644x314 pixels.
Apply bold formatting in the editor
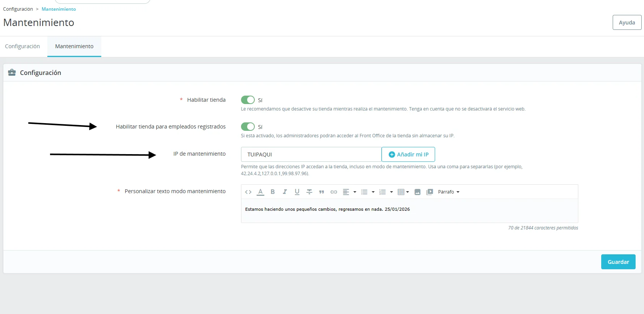pyautogui.click(x=273, y=192)
